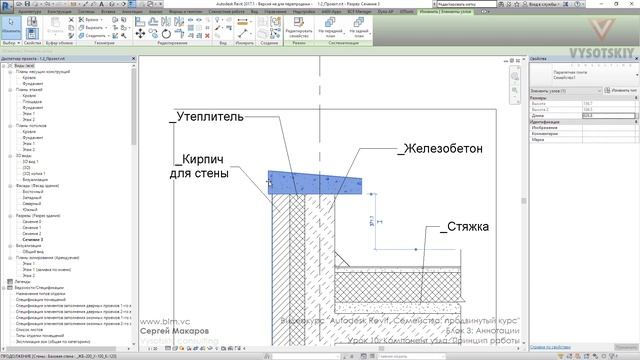Click the Move tool cross-arrows icon

click(x=140, y=33)
